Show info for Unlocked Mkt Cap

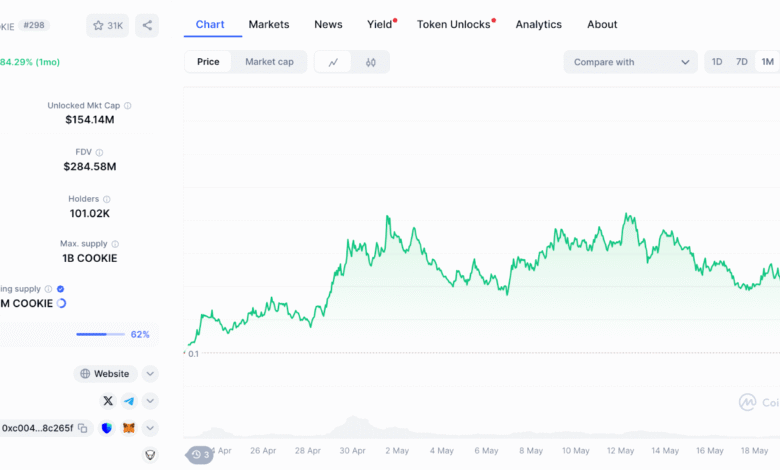128,105
